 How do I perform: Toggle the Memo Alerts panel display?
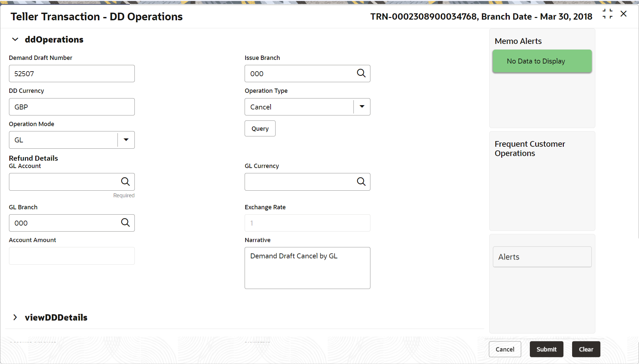coord(518,41)
